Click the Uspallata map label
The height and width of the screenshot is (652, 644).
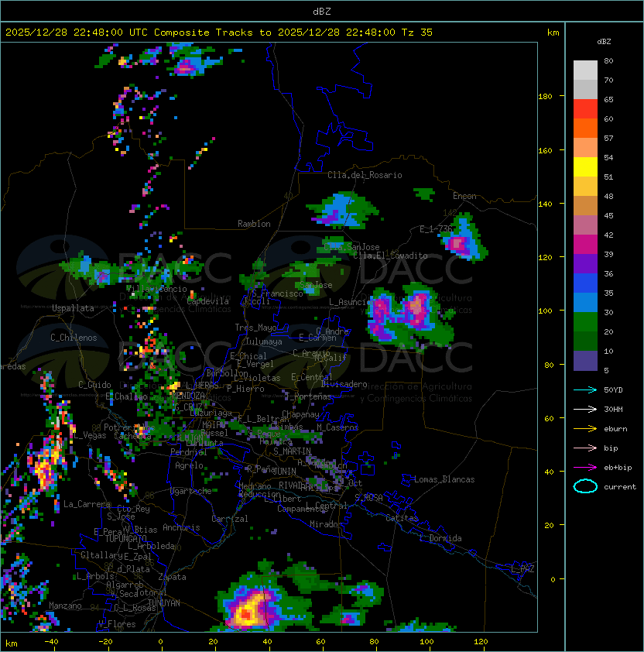tap(73, 308)
